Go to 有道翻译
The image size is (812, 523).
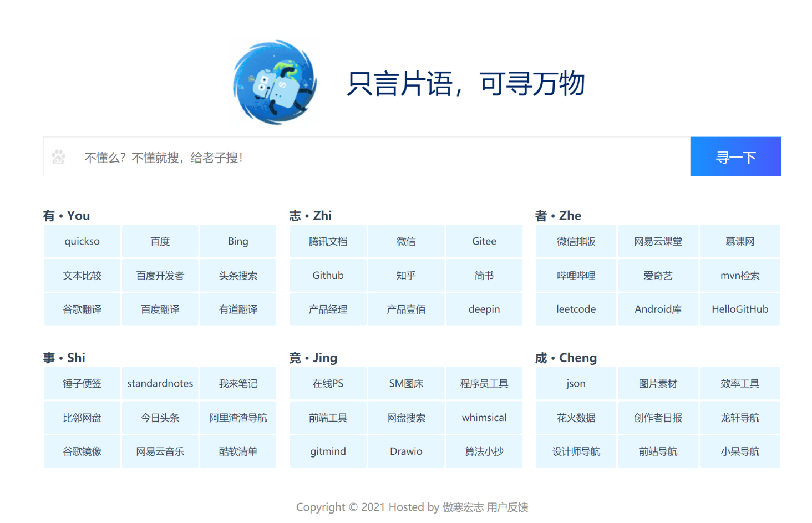coord(238,309)
